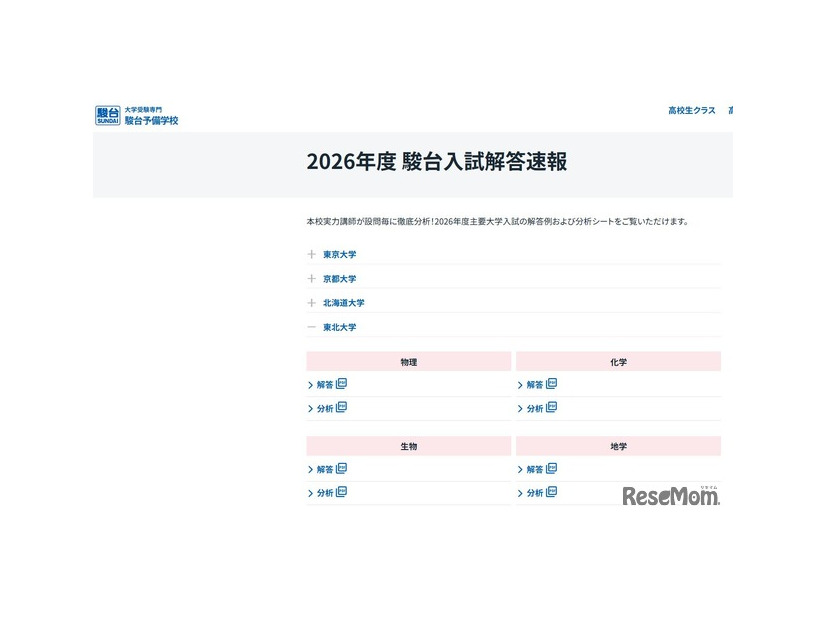Open the PDF icon beside 地学 分析

[551, 492]
